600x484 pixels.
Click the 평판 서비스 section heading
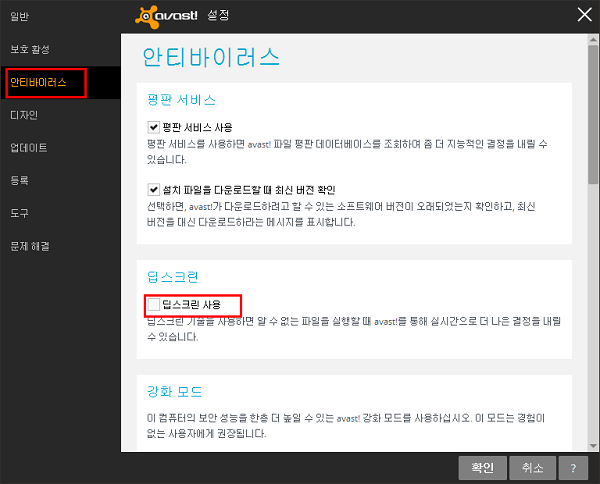181,100
